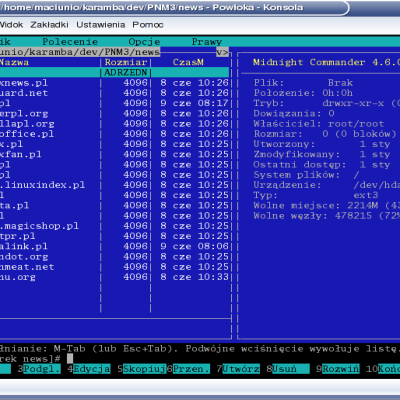Screen dimensions: 400x400
Task: Click the 9 Rozwiń function key button
Action: [338, 369]
